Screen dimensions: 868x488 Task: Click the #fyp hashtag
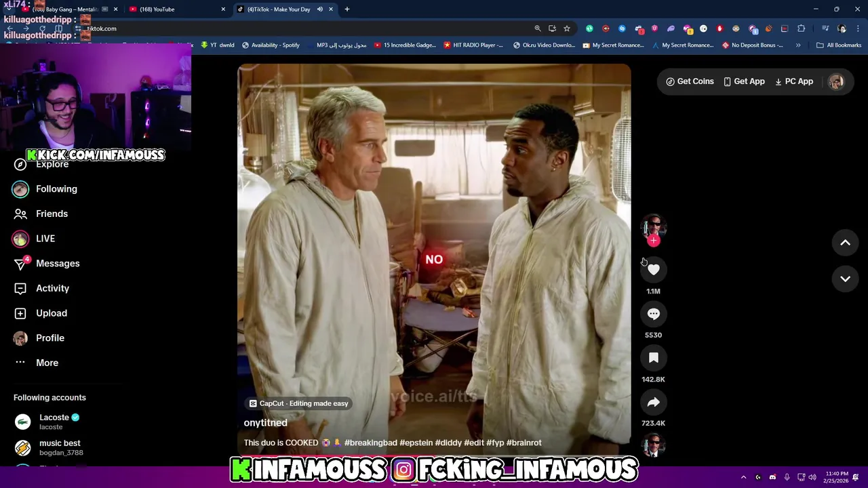pyautogui.click(x=495, y=443)
